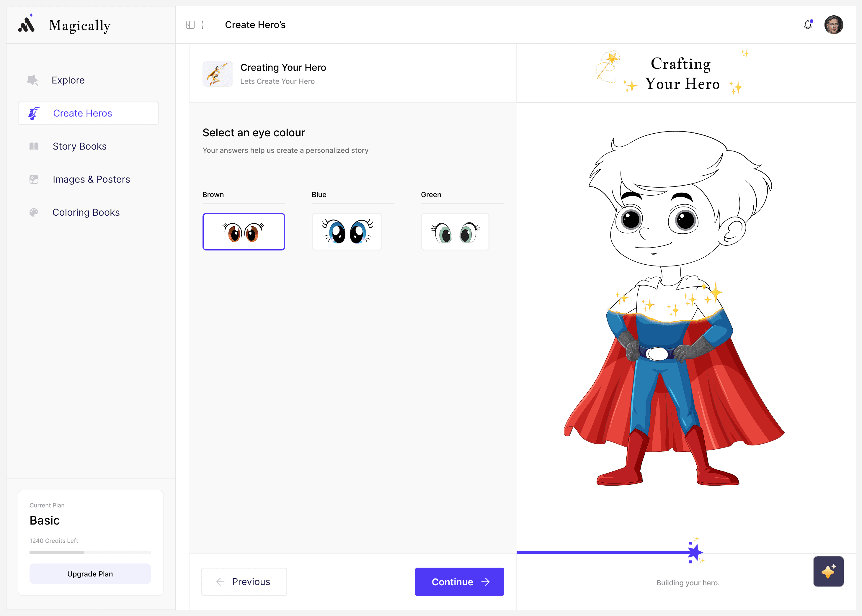Open notifications via the bell icon

(x=808, y=25)
